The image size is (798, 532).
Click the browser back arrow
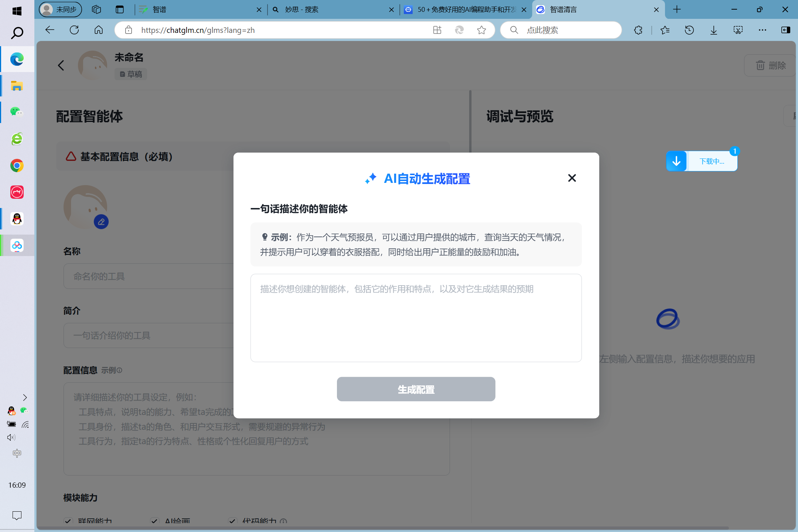pos(50,30)
